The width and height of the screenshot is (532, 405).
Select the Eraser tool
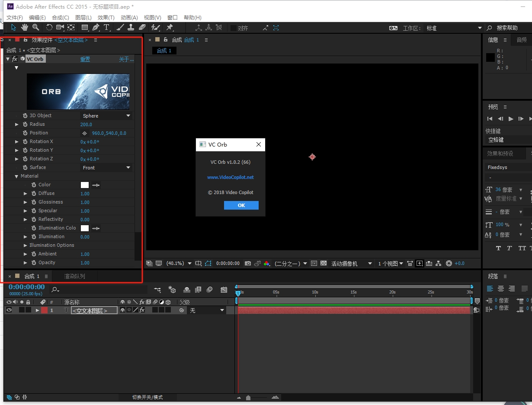[x=143, y=28]
